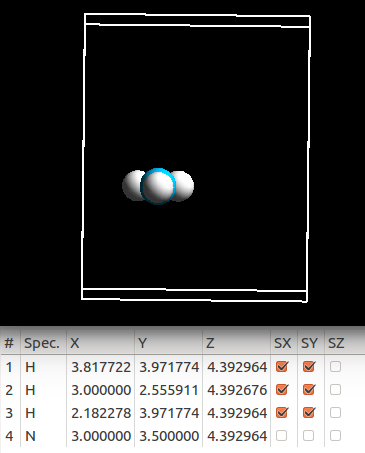The height and width of the screenshot is (453, 365).
Task: Uncheck SY for atom 3
Action: click(x=309, y=413)
